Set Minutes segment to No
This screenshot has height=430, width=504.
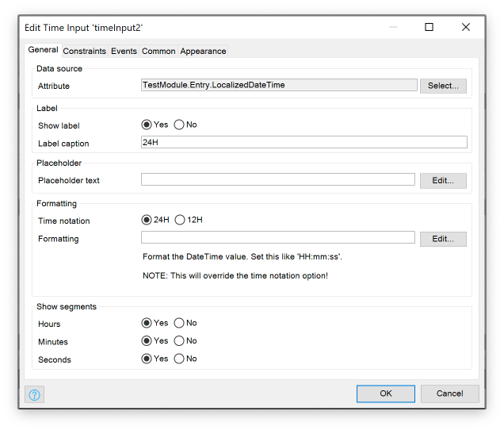click(x=179, y=341)
